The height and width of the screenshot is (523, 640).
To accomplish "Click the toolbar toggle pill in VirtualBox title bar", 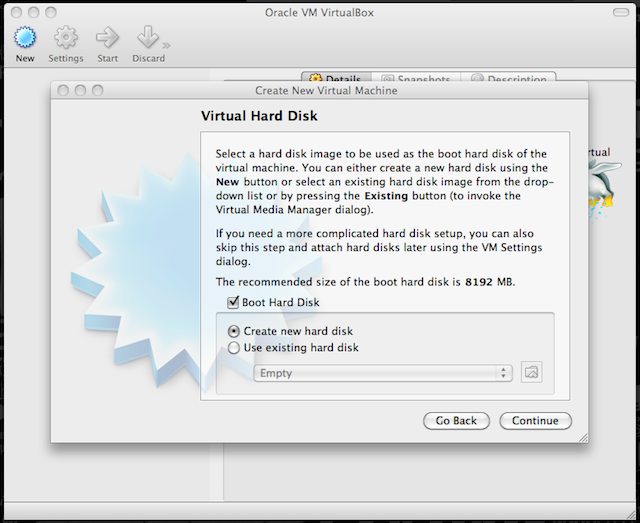I will coord(621,13).
